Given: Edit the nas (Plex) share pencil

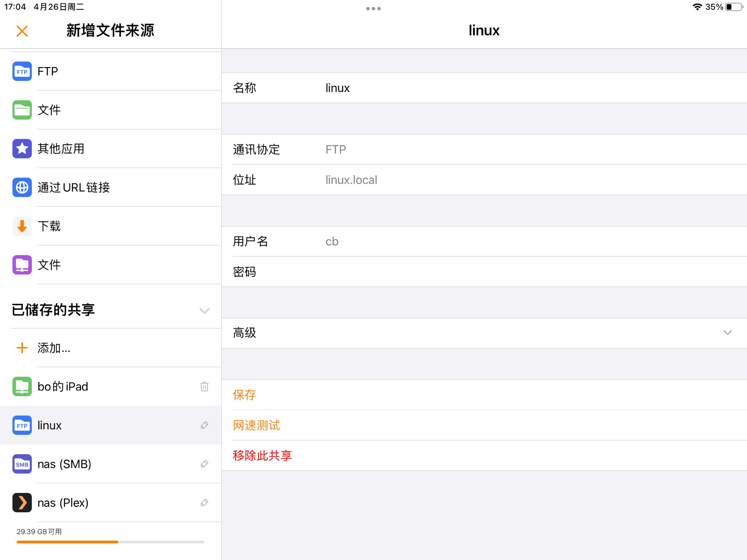Looking at the screenshot, I should 204,502.
